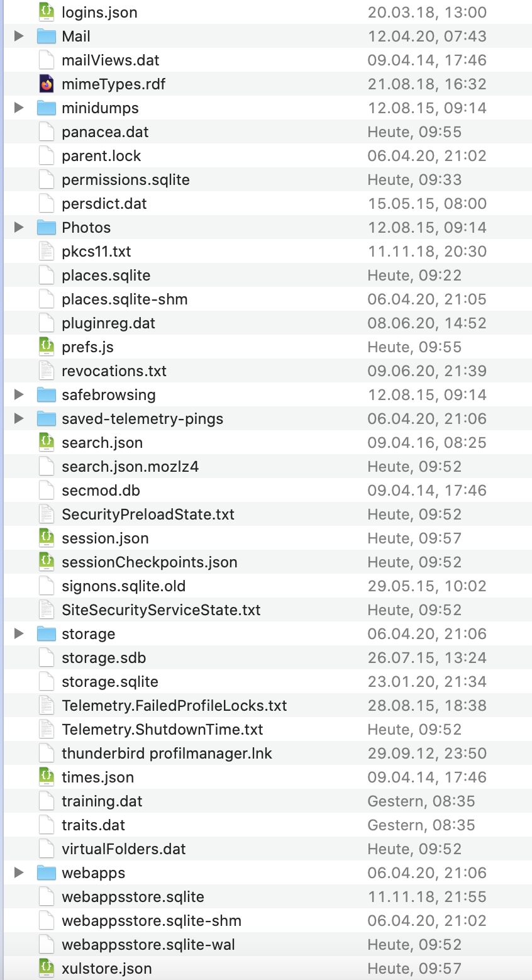532x980 pixels.
Task: Expand the Mail folder disclosure triangle
Action: pyautogui.click(x=19, y=36)
